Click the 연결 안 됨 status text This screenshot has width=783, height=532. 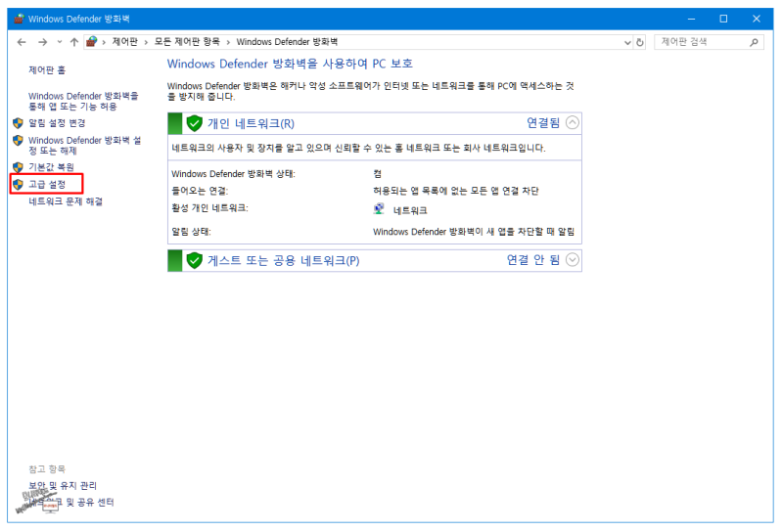point(533,260)
